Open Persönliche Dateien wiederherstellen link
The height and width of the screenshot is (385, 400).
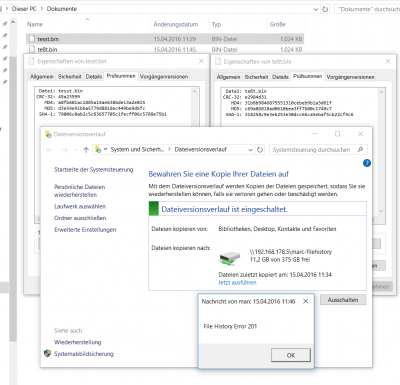[x=80, y=191]
